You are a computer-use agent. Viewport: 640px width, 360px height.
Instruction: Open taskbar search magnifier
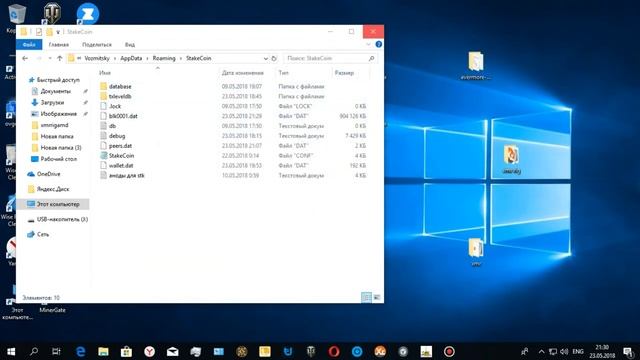34,351
